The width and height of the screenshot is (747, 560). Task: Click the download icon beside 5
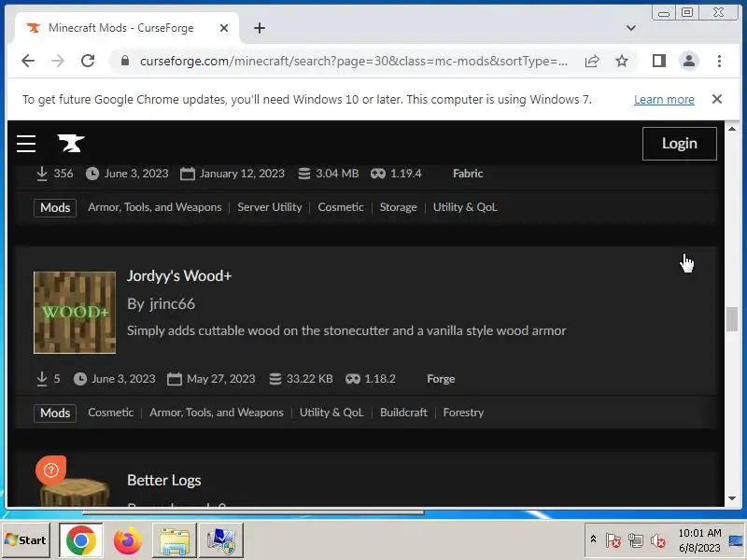coord(42,379)
